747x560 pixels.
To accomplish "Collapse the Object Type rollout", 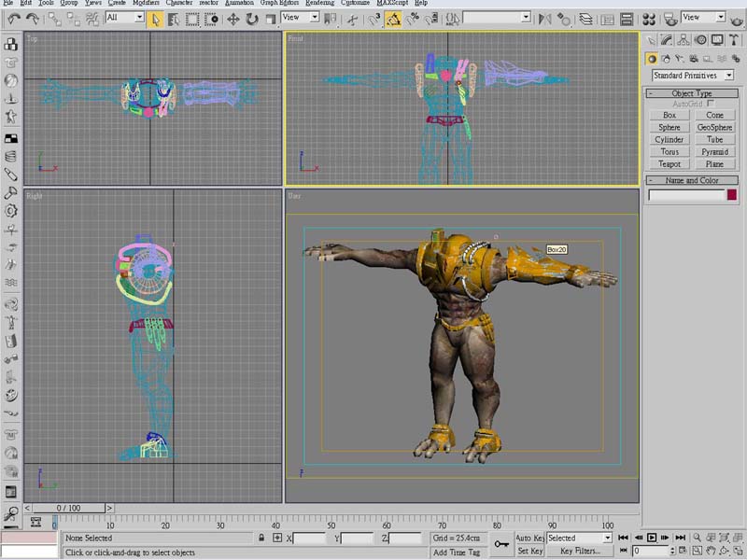I will click(x=692, y=93).
